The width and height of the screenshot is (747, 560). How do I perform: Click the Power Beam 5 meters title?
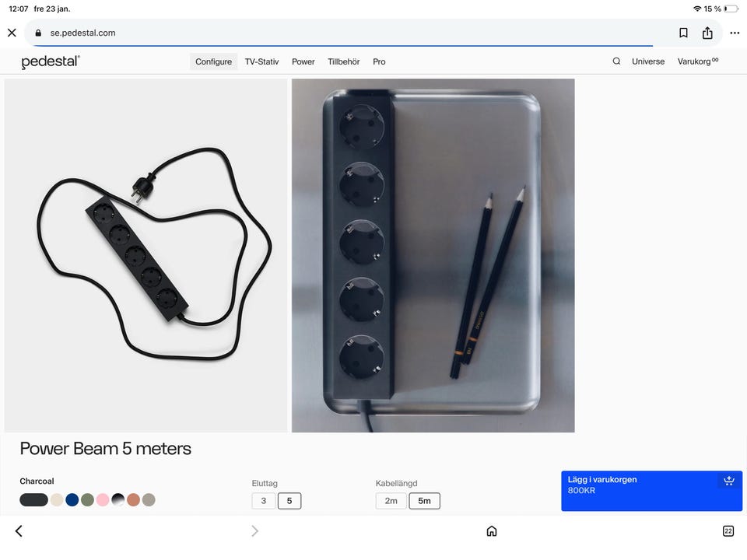click(x=105, y=449)
